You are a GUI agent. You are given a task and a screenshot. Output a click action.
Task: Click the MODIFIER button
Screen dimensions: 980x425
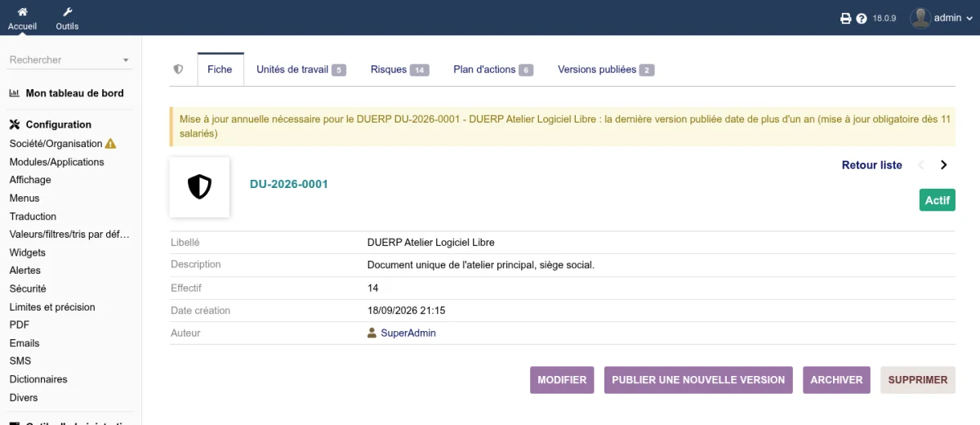click(x=562, y=380)
